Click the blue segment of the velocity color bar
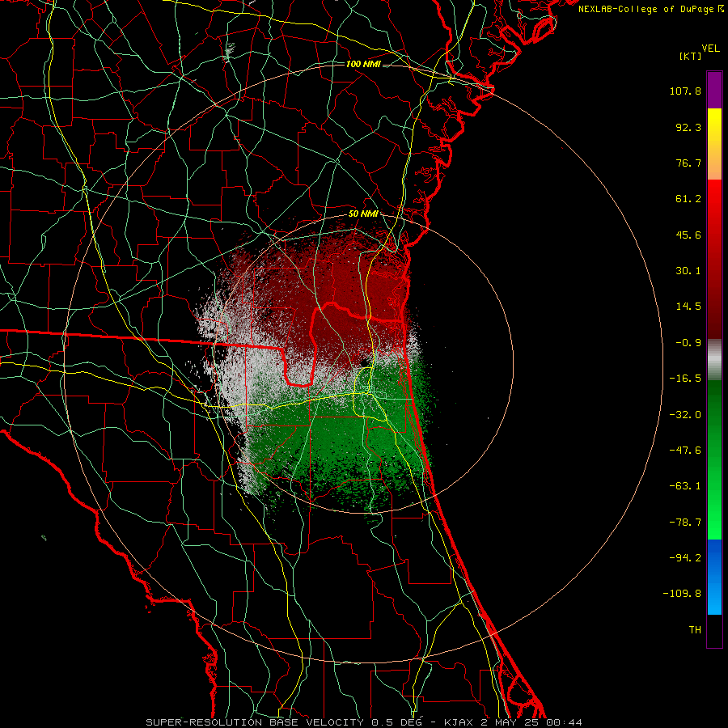The width and height of the screenshot is (728, 728). [714, 577]
